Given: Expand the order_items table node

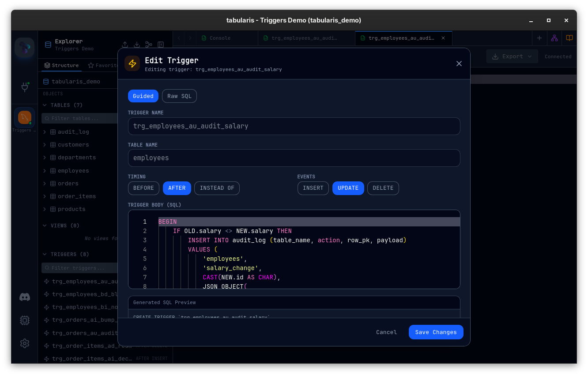Looking at the screenshot, I should (x=45, y=196).
